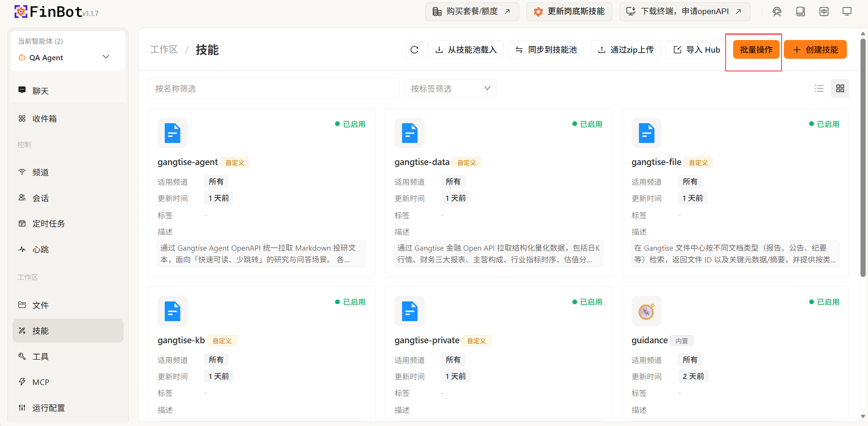Open the customer support headset icon
Screen dimensions: 868x426
(x=777, y=12)
